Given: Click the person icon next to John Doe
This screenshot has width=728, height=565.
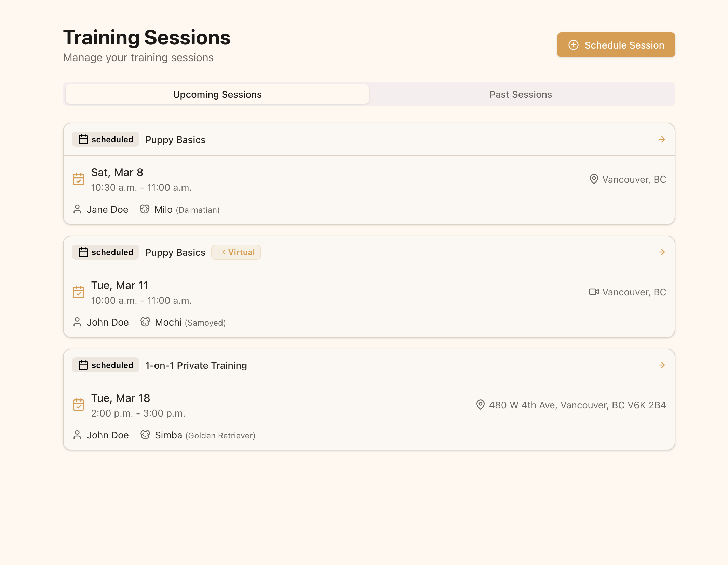Looking at the screenshot, I should point(77,322).
